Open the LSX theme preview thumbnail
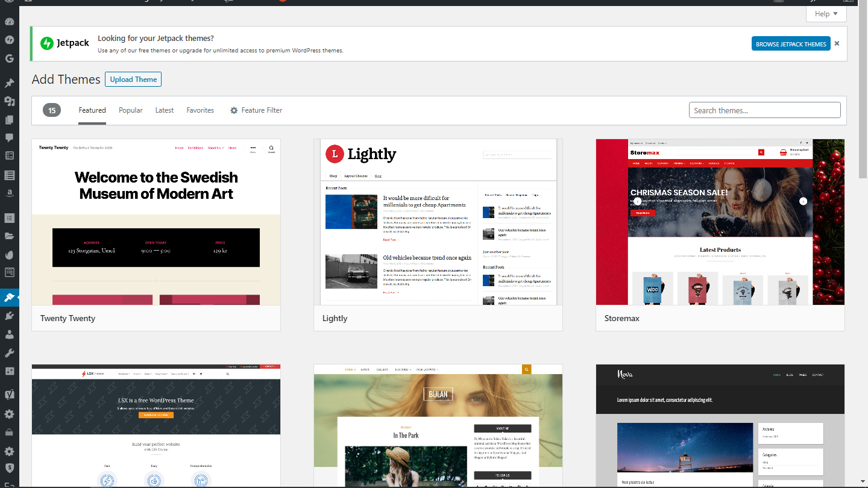 click(x=156, y=426)
